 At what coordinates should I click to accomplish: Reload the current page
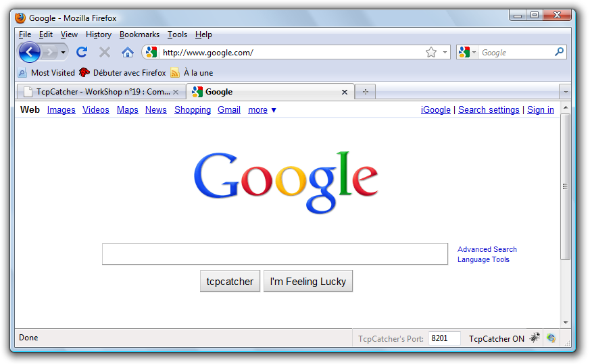pos(82,52)
